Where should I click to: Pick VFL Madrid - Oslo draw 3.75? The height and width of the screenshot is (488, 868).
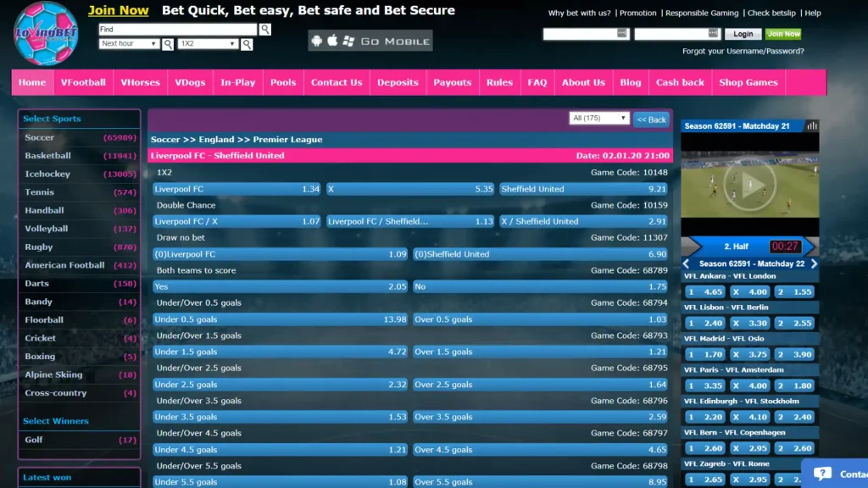point(749,355)
